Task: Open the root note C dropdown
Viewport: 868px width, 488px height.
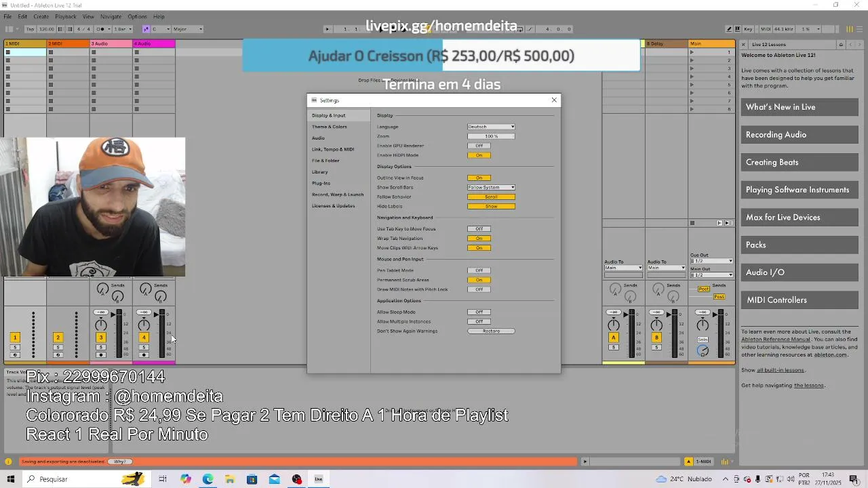Action: (x=160, y=29)
